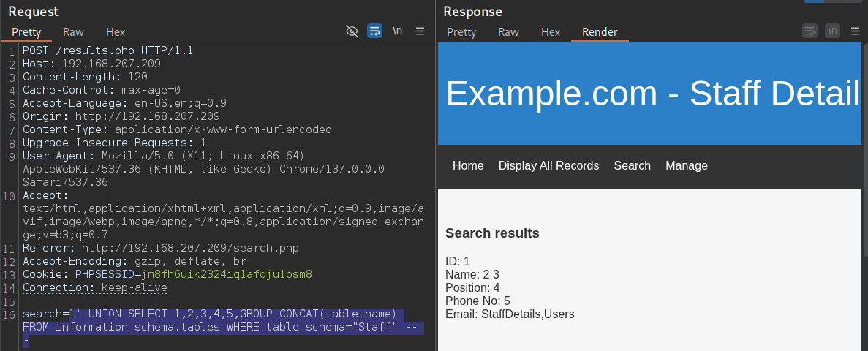
Task: Click the PHPSESSID cookie value
Action: pyautogui.click(x=227, y=274)
